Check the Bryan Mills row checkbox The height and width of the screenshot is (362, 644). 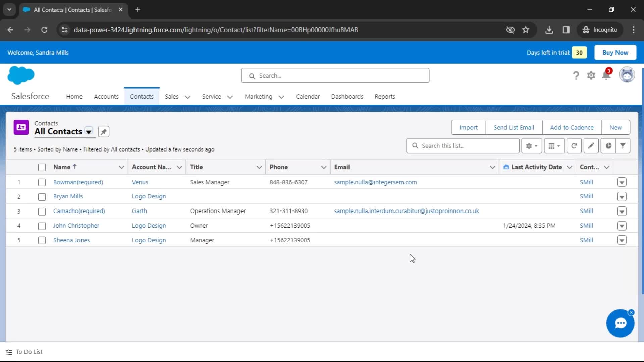pyautogui.click(x=42, y=197)
